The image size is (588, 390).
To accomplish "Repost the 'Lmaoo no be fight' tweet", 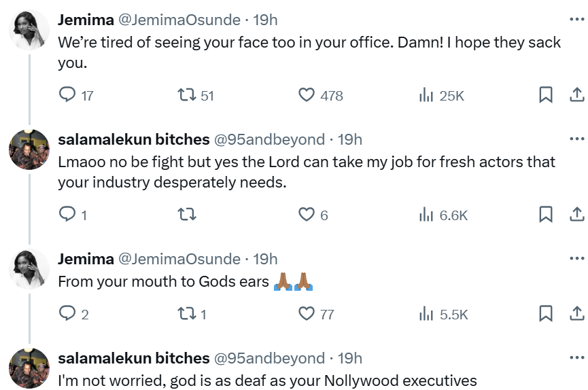I will click(x=186, y=215).
